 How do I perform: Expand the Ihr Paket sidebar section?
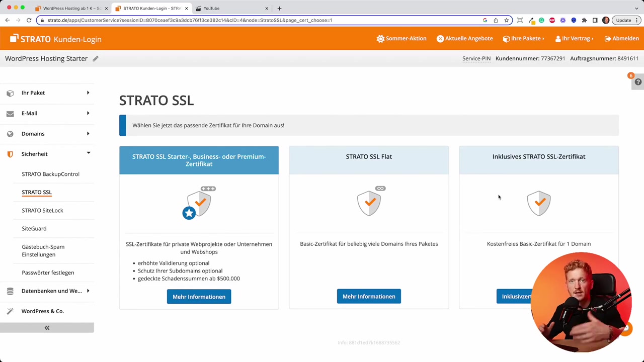pos(47,93)
